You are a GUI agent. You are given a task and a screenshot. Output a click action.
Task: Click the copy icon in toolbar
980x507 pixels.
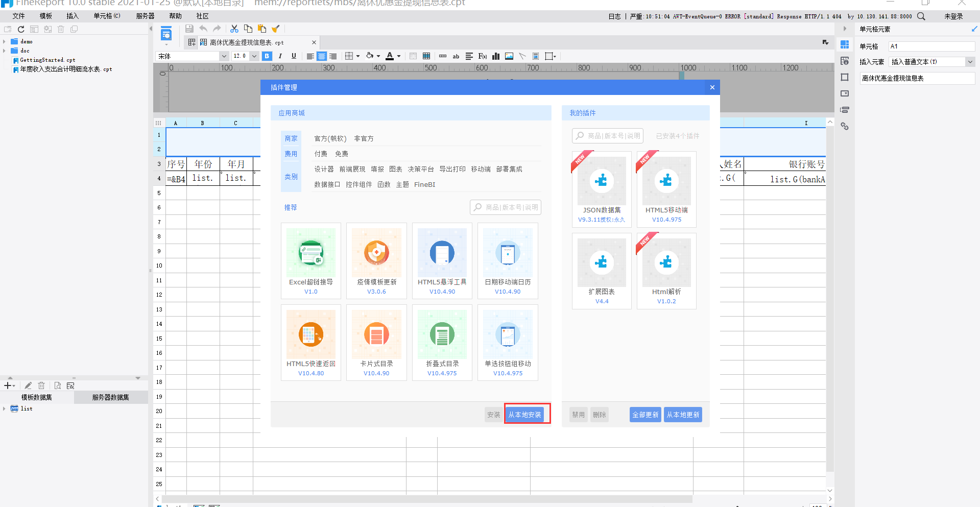(248, 29)
